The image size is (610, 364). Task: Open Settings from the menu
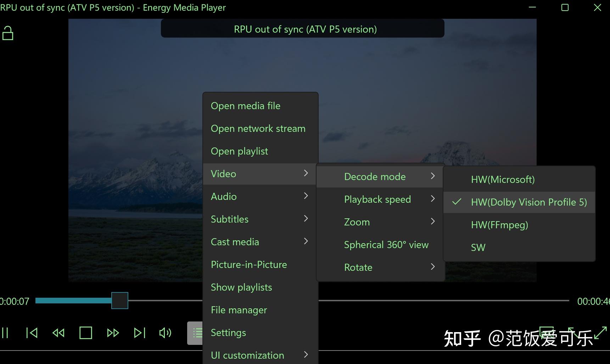coord(228,332)
